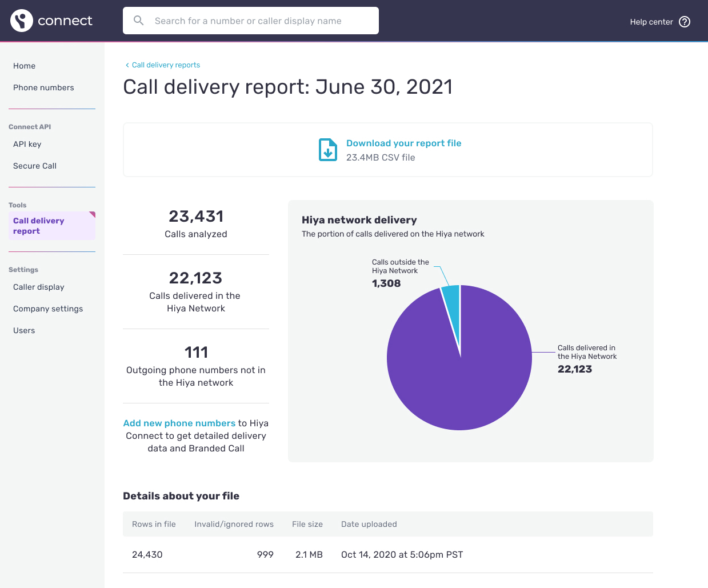Open Secure Call settings
The width and height of the screenshot is (708, 588).
[x=34, y=166]
